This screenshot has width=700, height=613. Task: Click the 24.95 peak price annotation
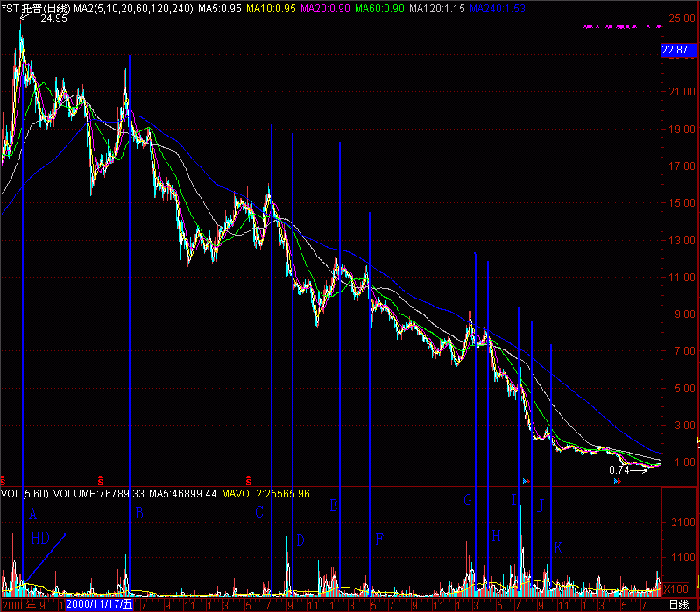pyautogui.click(x=41, y=17)
